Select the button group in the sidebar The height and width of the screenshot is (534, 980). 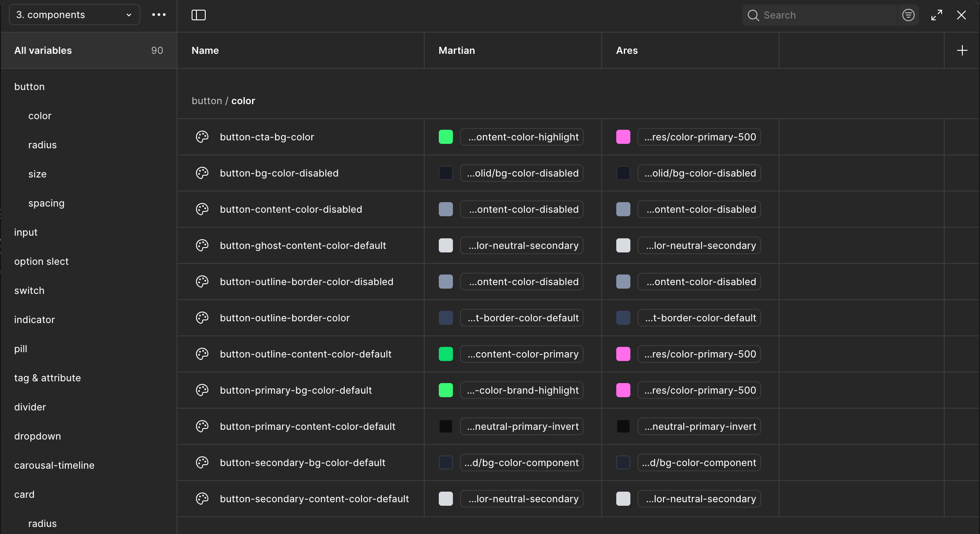click(x=29, y=86)
